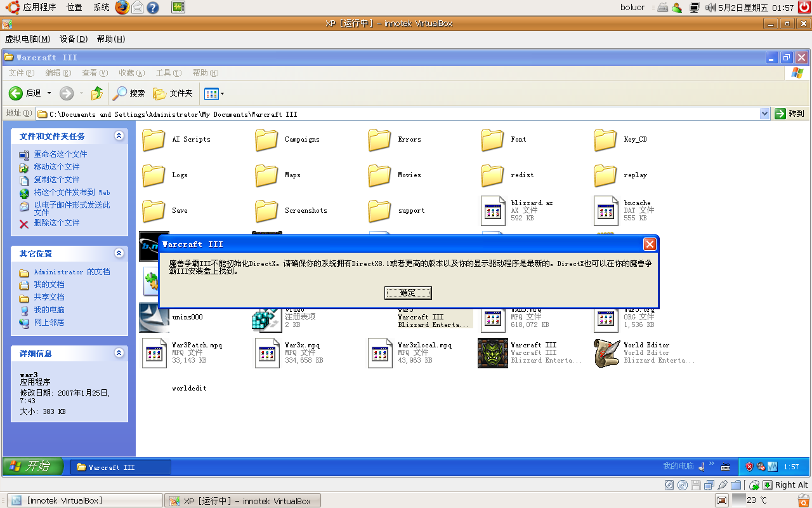
Task: Expand quick launch chevron on XP taskbar
Action: click(712, 464)
